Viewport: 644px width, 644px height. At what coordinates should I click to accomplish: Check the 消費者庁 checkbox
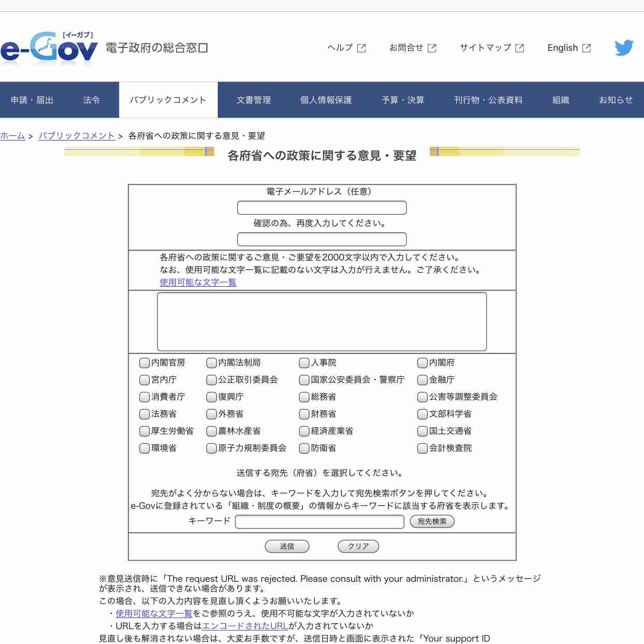click(145, 397)
